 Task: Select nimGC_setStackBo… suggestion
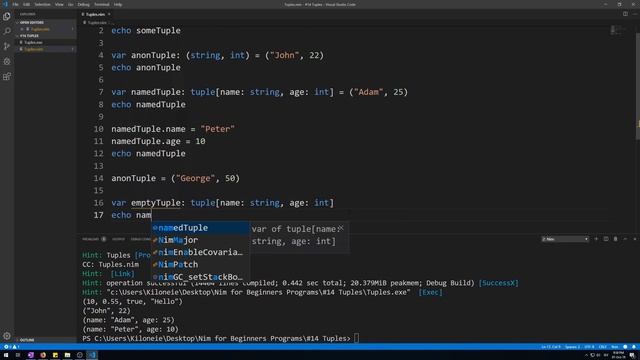pyautogui.click(x=200, y=277)
